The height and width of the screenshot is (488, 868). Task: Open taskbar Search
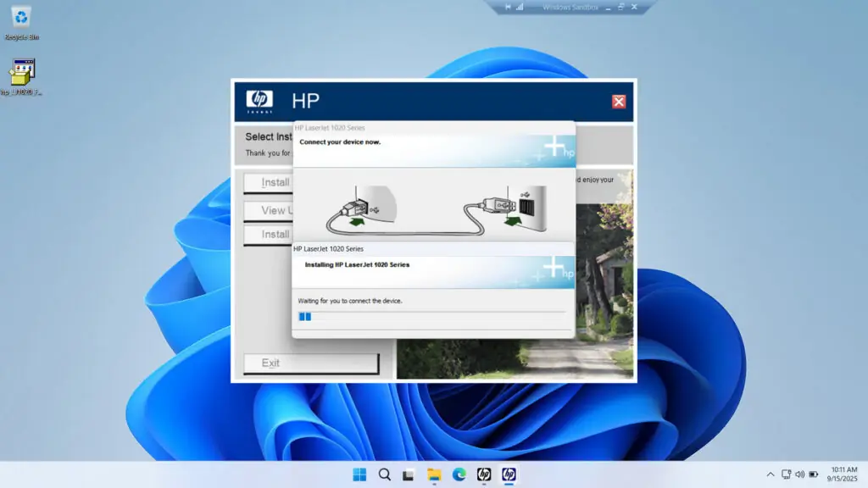(x=384, y=474)
